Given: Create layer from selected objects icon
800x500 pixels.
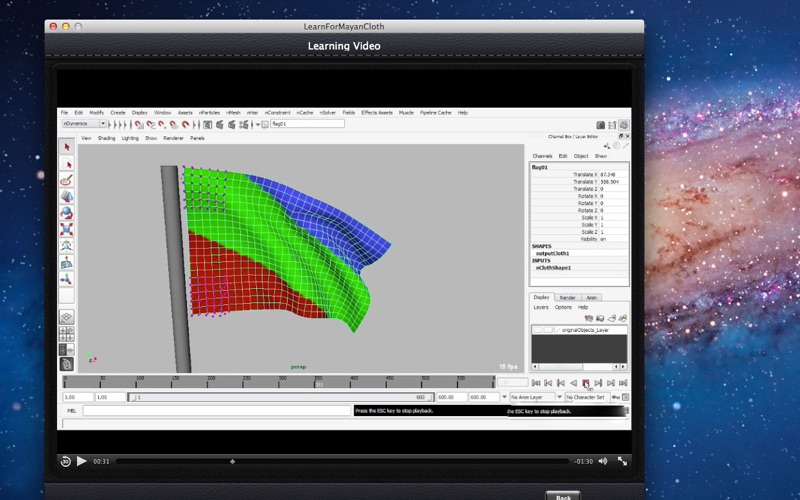Looking at the screenshot, I should [622, 318].
